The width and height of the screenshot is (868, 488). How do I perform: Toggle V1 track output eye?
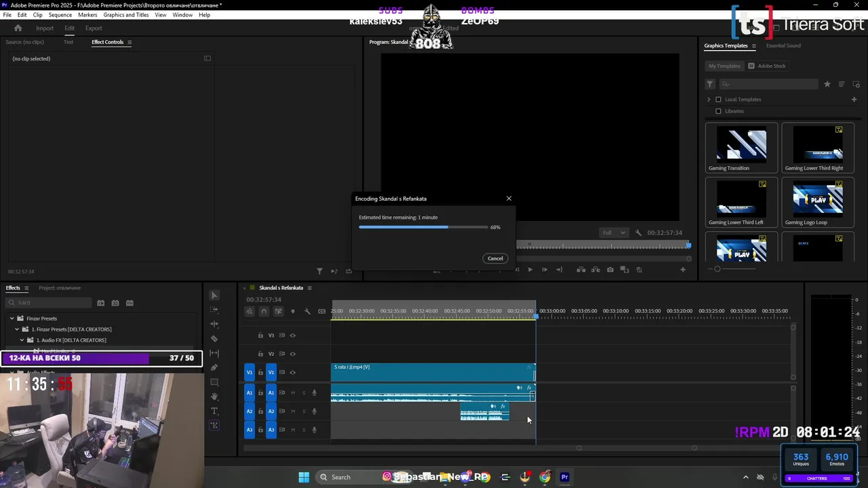click(x=293, y=372)
